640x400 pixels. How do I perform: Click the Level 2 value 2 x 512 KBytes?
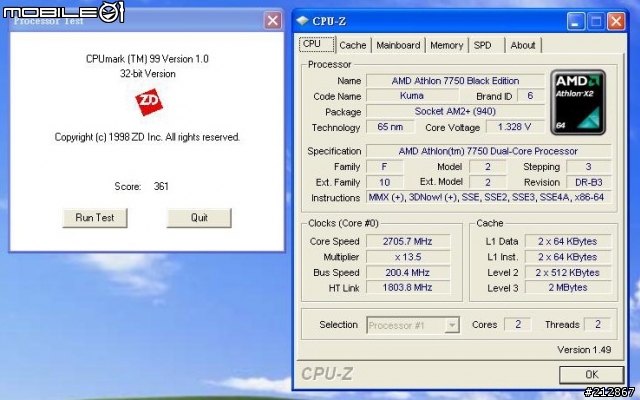click(x=568, y=272)
